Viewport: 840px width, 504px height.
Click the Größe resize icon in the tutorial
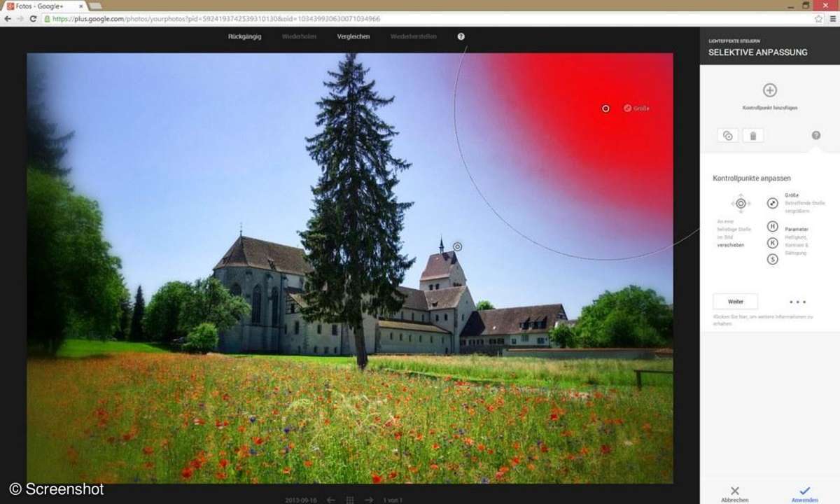(x=772, y=203)
